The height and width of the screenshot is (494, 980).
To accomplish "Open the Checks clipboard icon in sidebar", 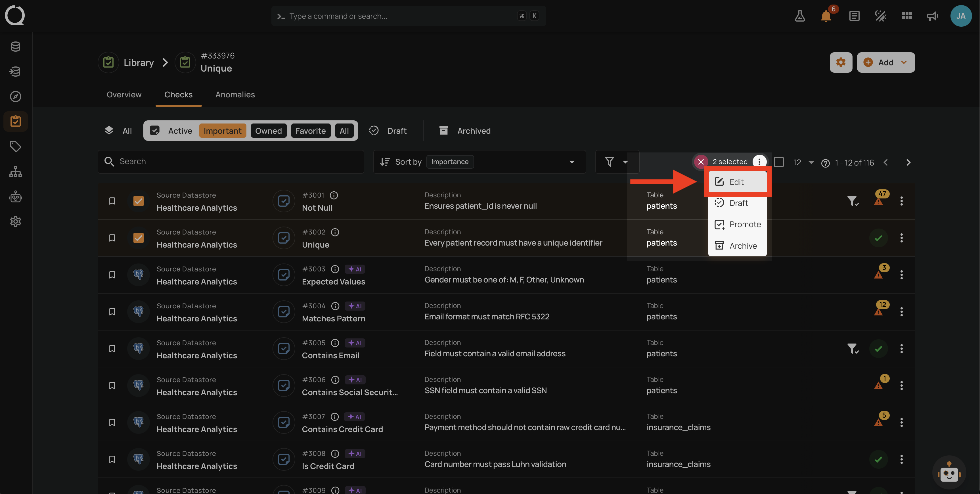I will (15, 122).
